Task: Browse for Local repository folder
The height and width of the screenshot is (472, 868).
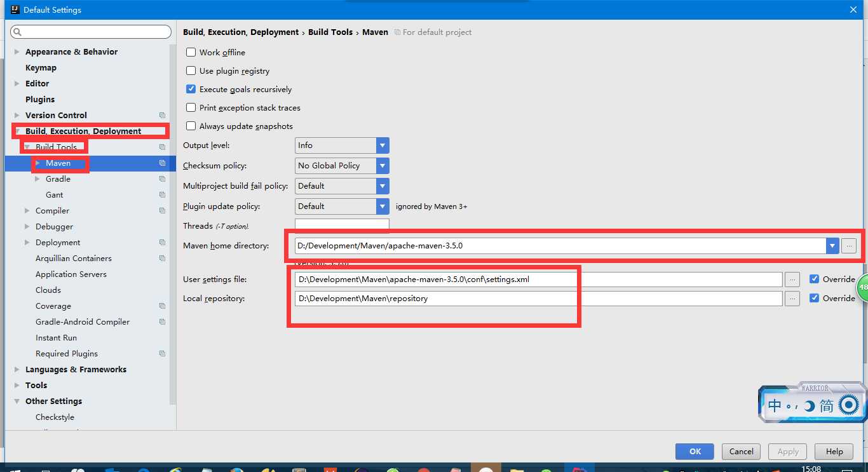Action: tap(792, 299)
